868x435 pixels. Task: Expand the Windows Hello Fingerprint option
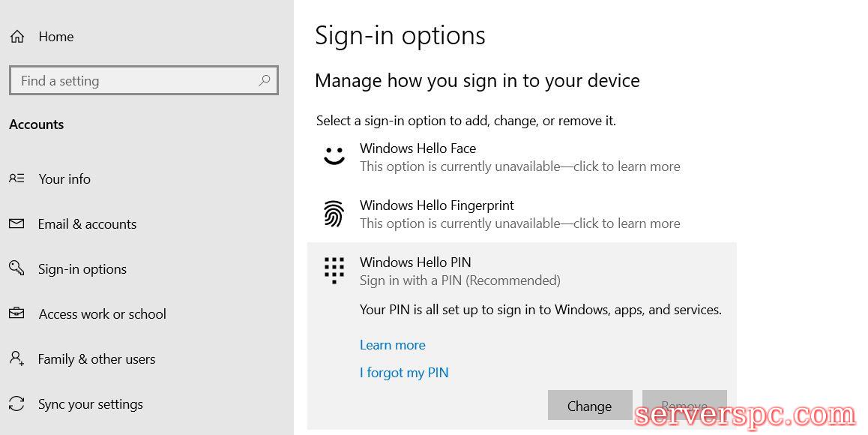[519, 214]
